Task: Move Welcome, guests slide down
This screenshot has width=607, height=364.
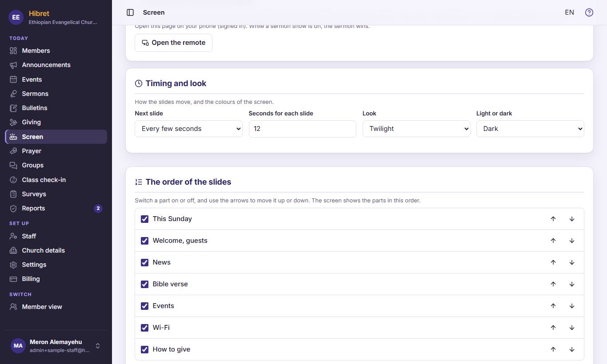Action: click(572, 241)
